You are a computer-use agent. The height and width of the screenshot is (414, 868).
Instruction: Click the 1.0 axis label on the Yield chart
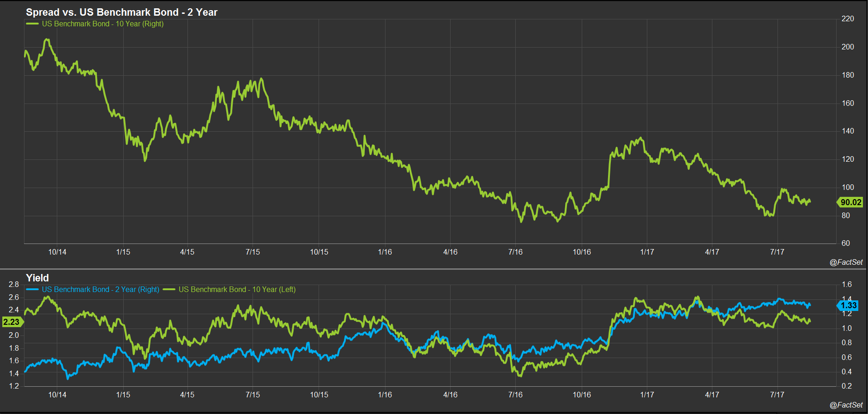(x=847, y=328)
